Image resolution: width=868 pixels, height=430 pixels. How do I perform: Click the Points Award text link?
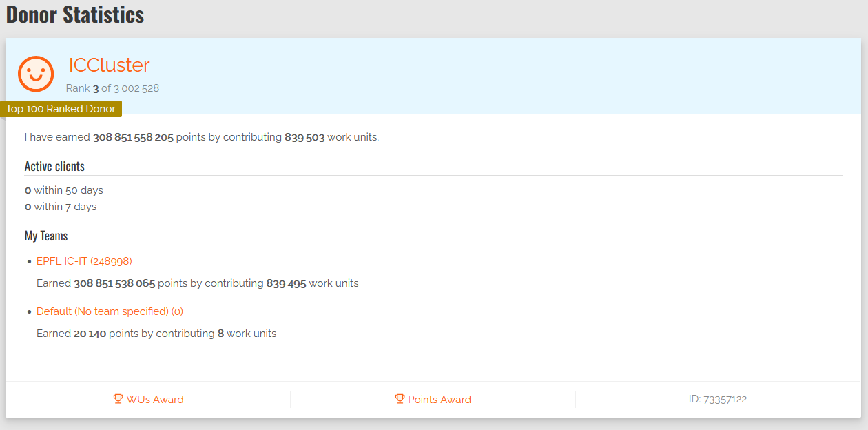(x=440, y=400)
